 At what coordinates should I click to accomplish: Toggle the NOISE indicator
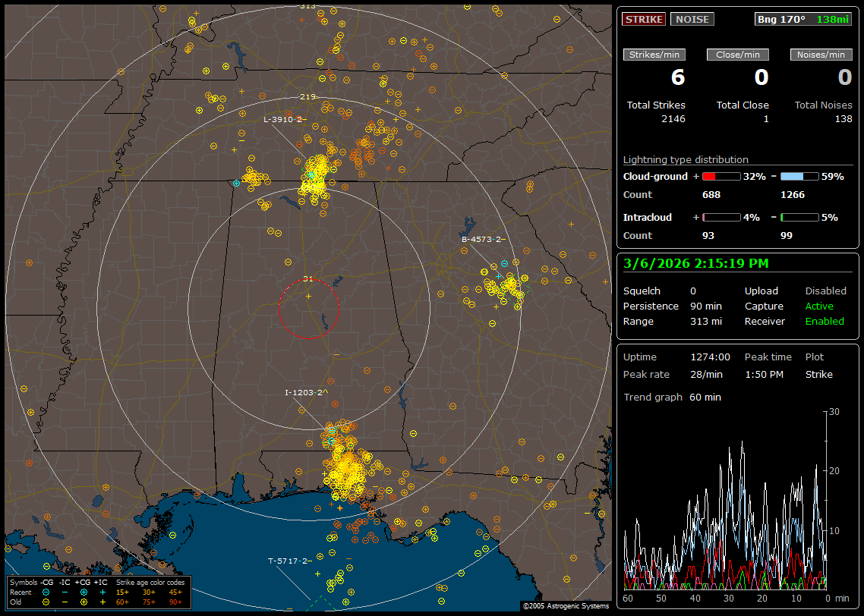(692, 20)
